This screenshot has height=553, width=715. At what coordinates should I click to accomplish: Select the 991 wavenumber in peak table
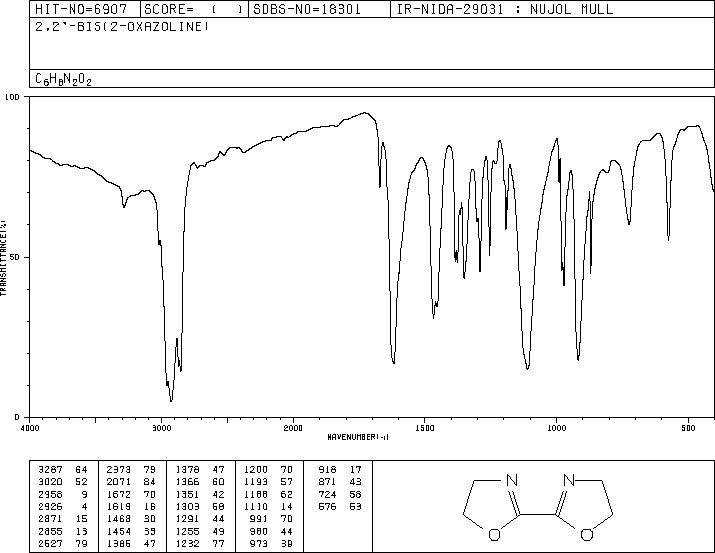[259, 519]
